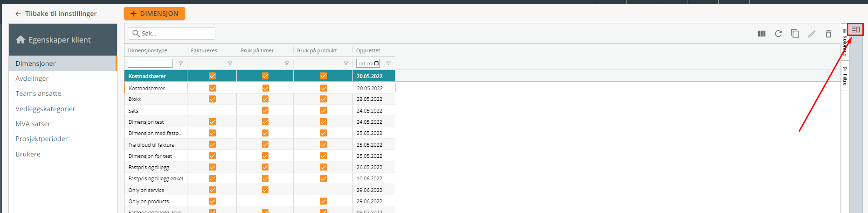Viewport: 868px width, 213px height.
Task: Open the Faktureres column filter funnel
Action: (230, 64)
